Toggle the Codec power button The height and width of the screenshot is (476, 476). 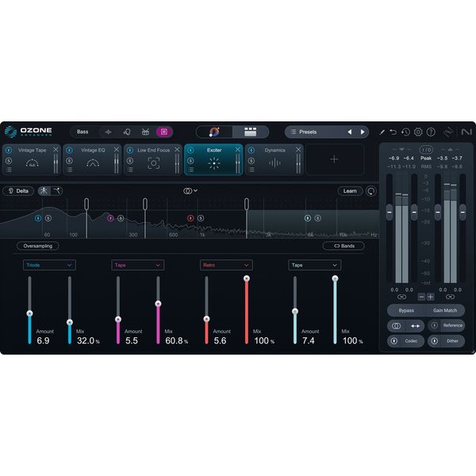tap(394, 341)
